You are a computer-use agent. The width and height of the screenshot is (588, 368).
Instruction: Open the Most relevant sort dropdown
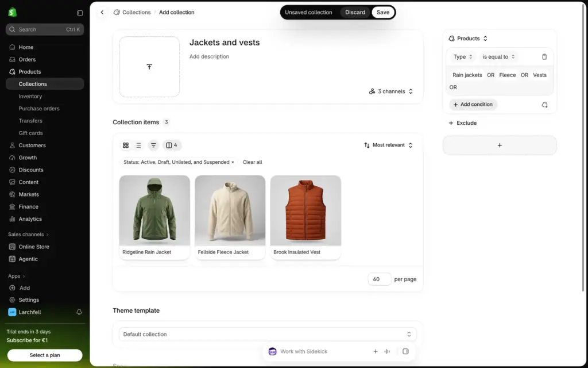coord(389,145)
